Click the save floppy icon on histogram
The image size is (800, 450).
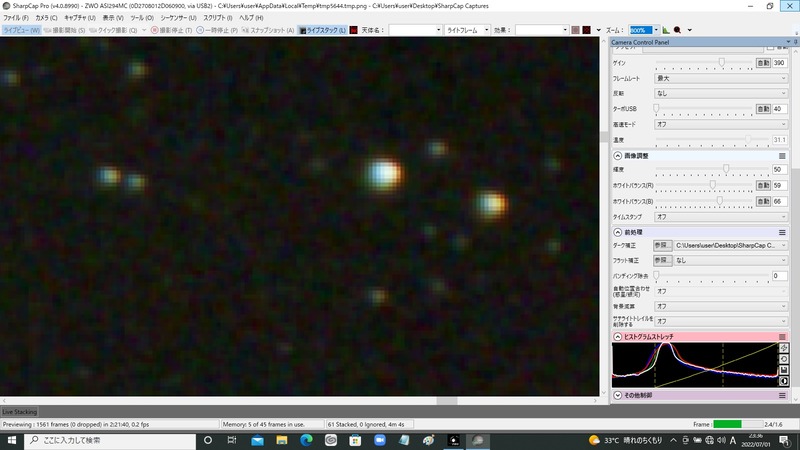(x=784, y=370)
